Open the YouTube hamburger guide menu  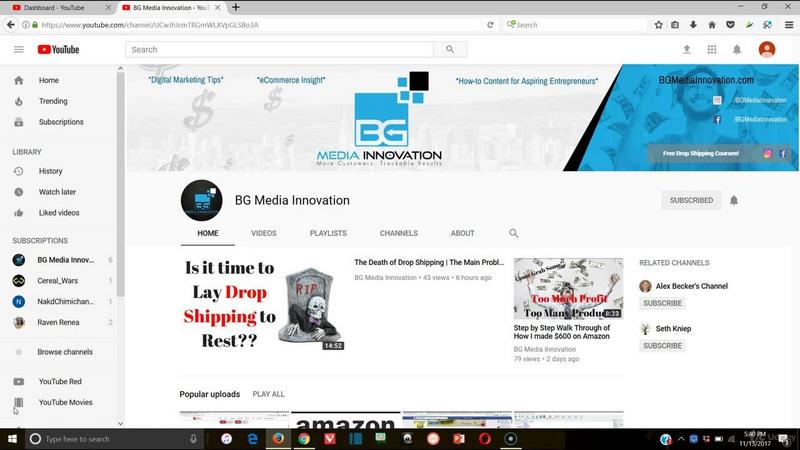(19, 49)
